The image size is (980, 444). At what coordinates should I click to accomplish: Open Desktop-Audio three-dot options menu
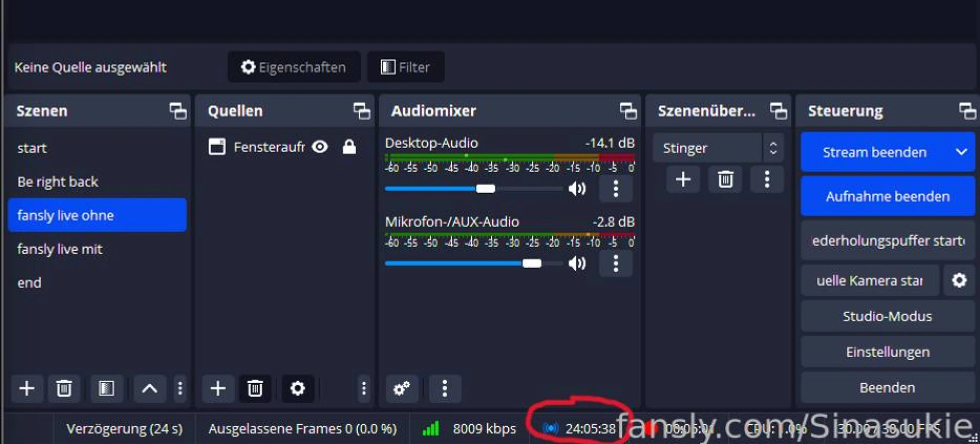click(616, 189)
